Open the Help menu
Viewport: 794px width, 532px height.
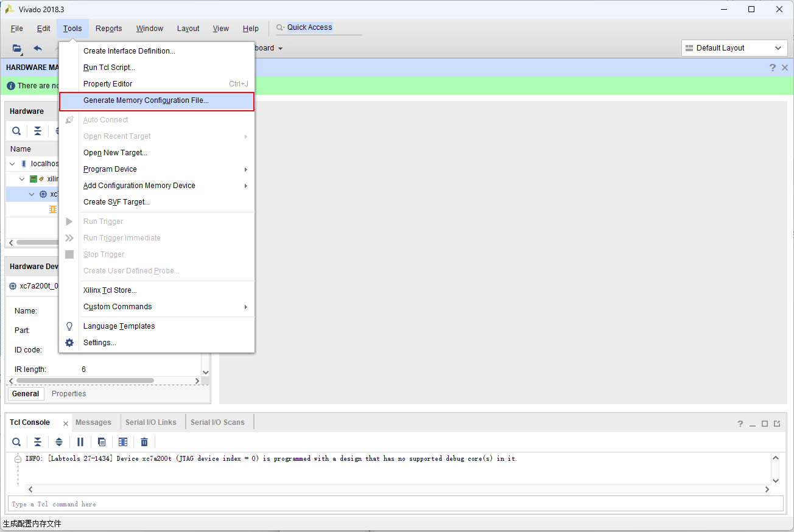coord(251,29)
